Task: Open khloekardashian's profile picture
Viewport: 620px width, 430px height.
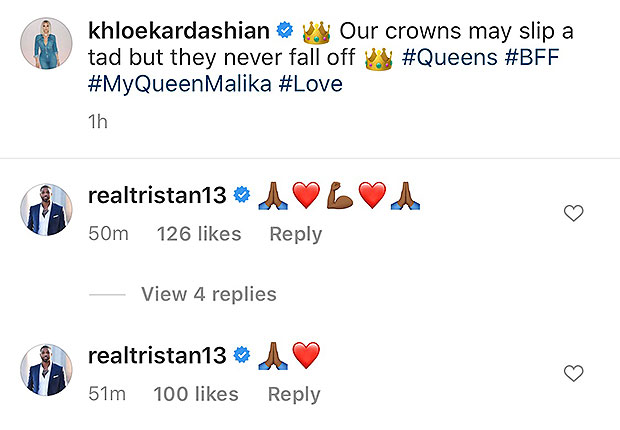Action: pyautogui.click(x=46, y=46)
